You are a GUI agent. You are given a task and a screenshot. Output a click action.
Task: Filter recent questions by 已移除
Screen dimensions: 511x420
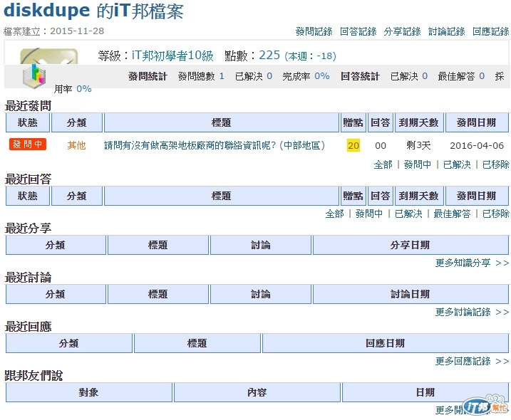coord(496,164)
